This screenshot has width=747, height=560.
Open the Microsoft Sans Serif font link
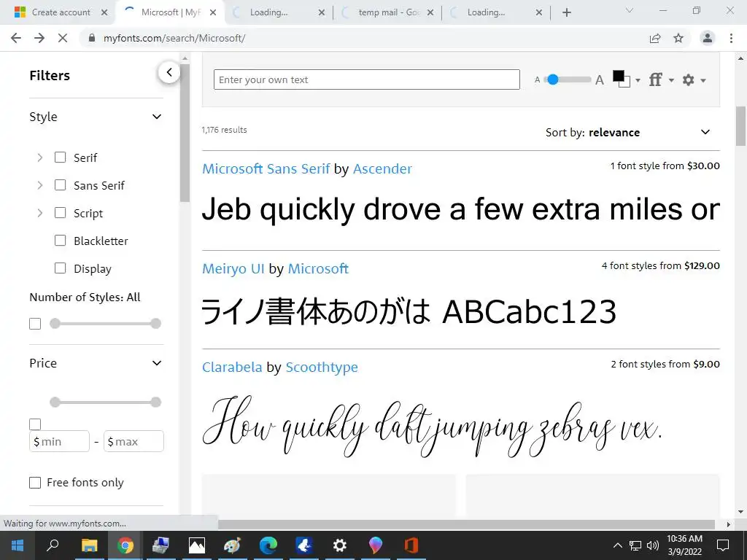266,168
